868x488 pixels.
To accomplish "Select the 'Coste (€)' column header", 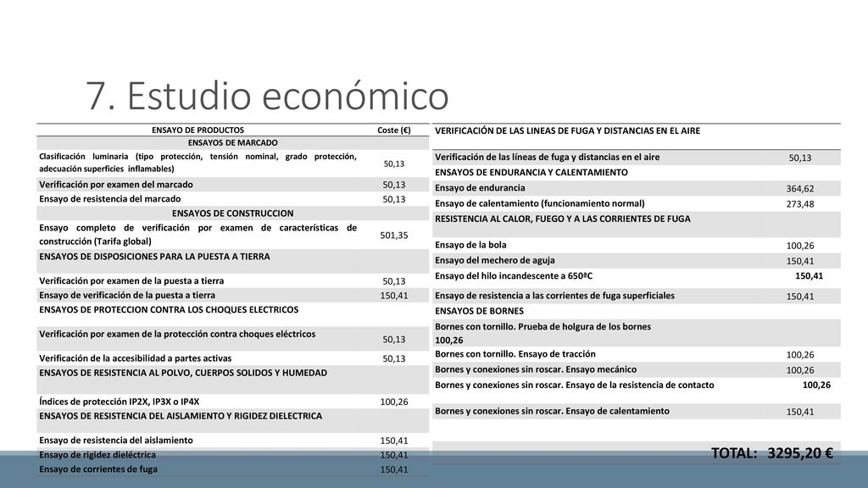I will tap(393, 130).
